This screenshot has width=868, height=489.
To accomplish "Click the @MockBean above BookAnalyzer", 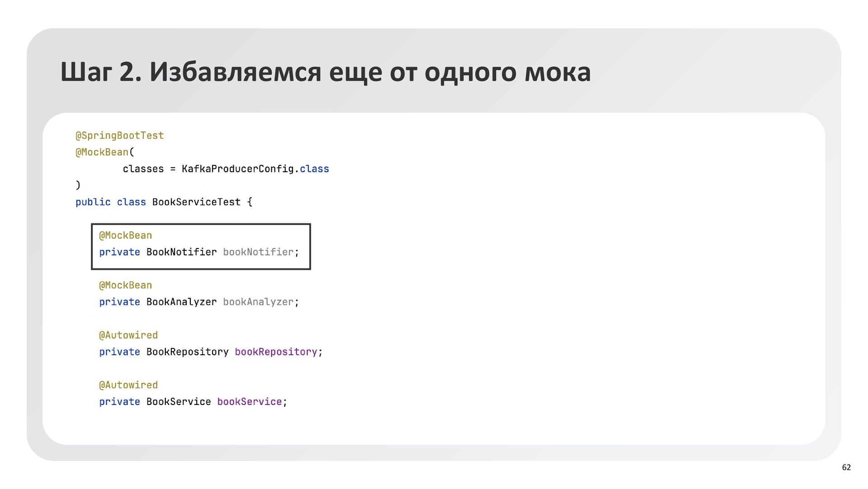I will pos(125,286).
